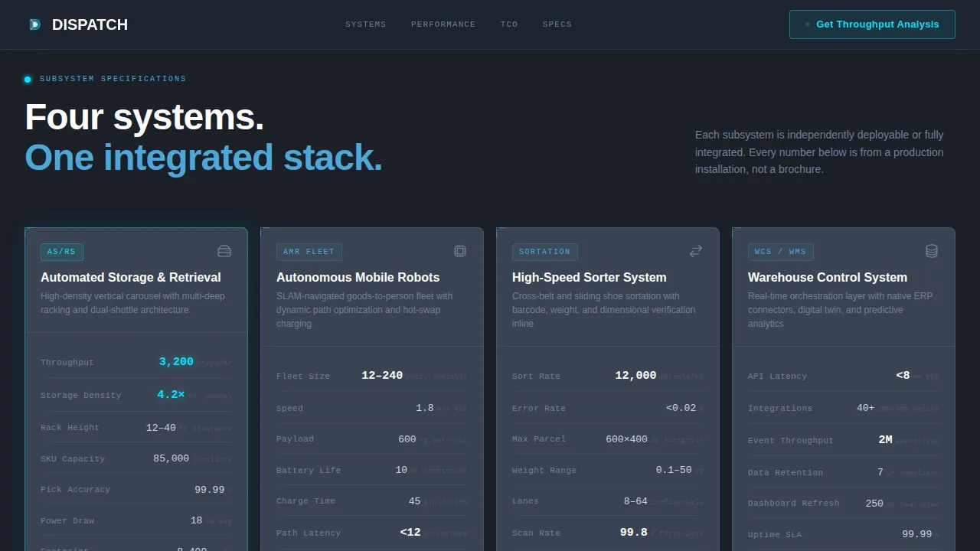Open Autonomous Mobile Robots card title

tap(358, 277)
